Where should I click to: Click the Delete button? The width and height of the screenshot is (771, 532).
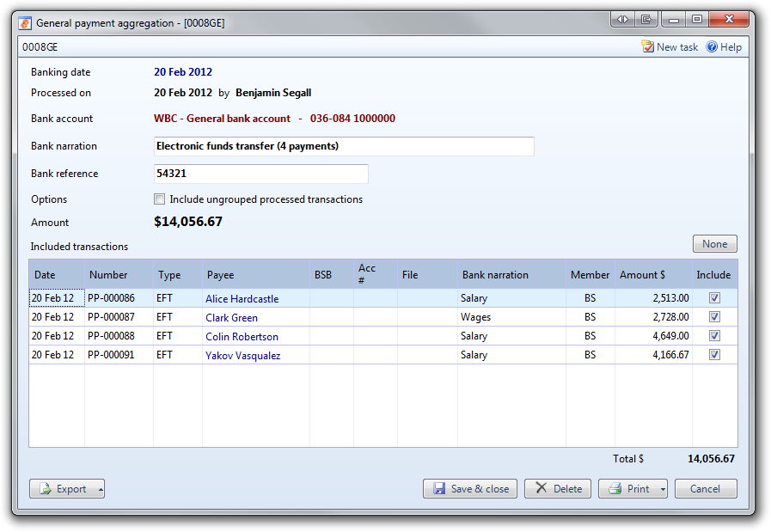(558, 489)
